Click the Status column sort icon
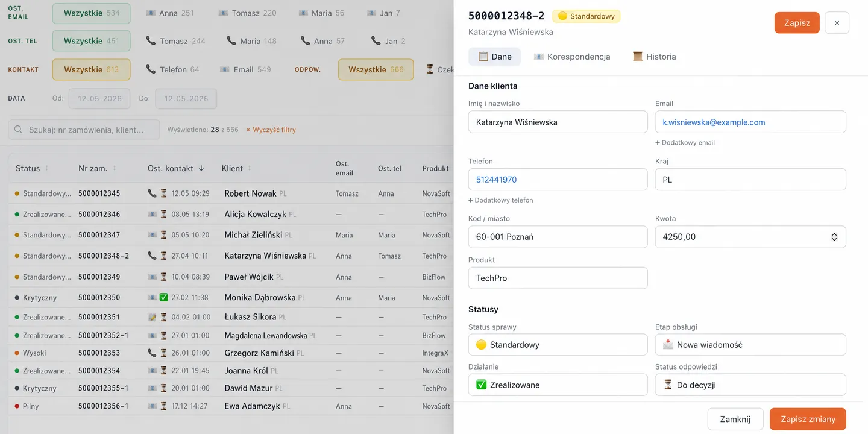The width and height of the screenshot is (868, 434). [x=46, y=168]
